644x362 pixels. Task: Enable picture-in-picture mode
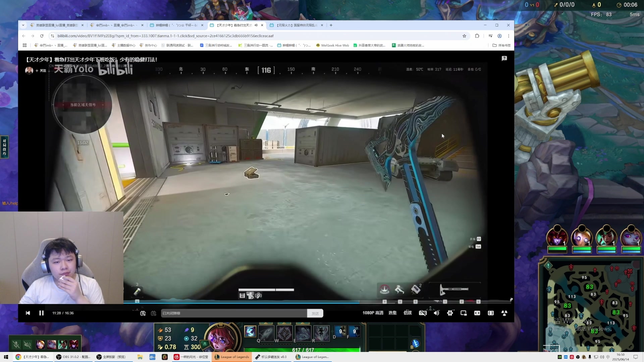coord(464,313)
